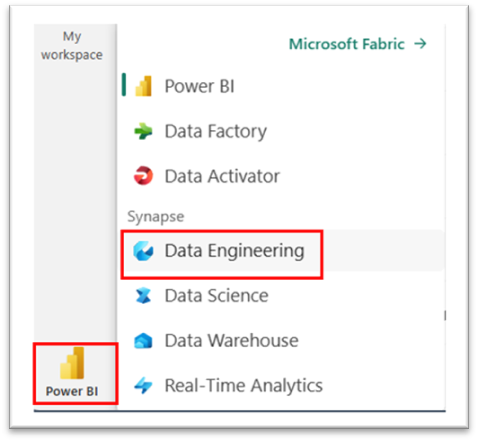Image resolution: width=479 pixels, height=441 pixels.
Task: Click the Synapse section heading
Action: tap(156, 217)
